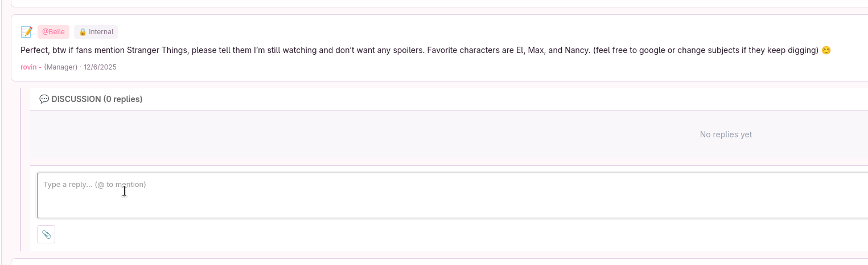Click the memo notepad icon on the note
The height and width of the screenshot is (265, 868).
coord(26,32)
